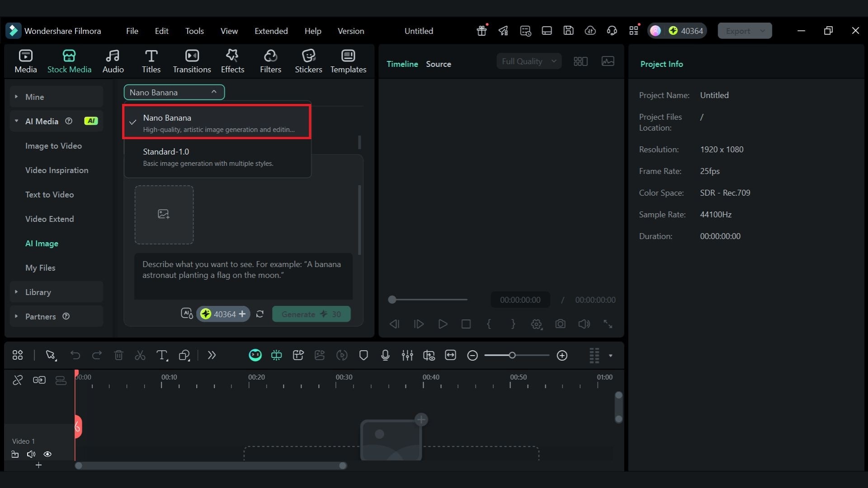Image resolution: width=868 pixels, height=488 pixels.
Task: Open the Full Quality dropdown
Action: click(x=528, y=61)
